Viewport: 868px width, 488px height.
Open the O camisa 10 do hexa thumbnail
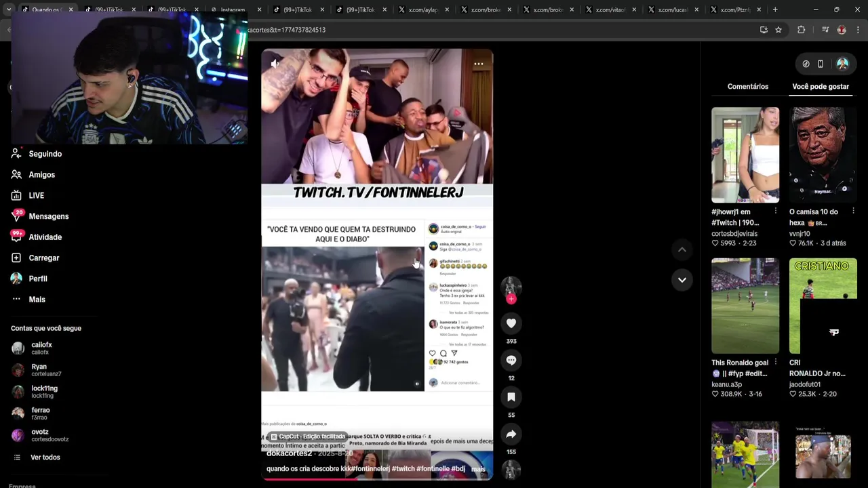point(823,155)
